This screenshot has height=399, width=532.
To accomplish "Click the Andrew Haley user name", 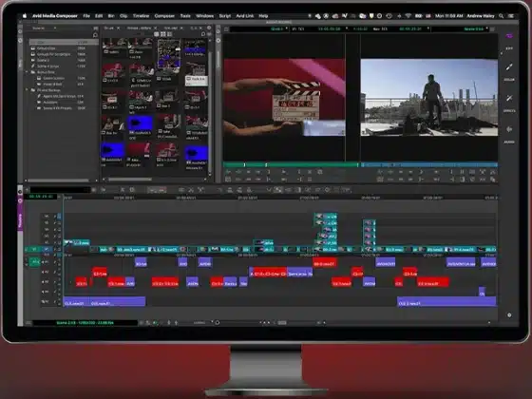I will [x=481, y=16].
